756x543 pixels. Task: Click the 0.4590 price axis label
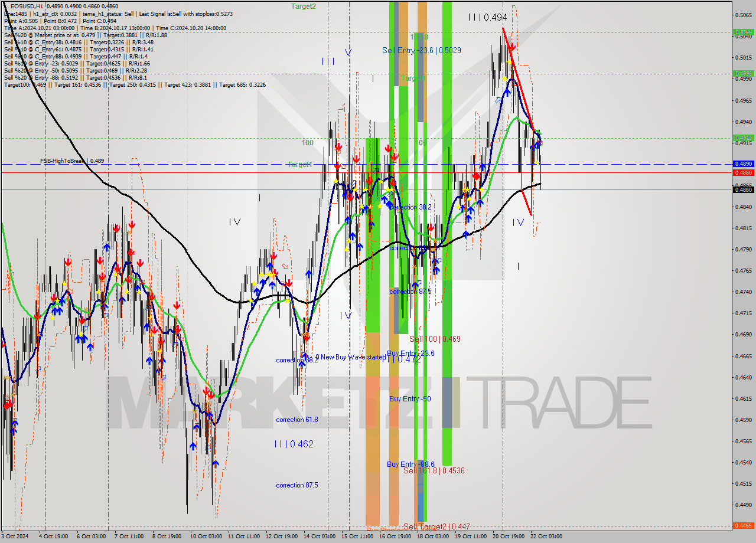(x=743, y=420)
